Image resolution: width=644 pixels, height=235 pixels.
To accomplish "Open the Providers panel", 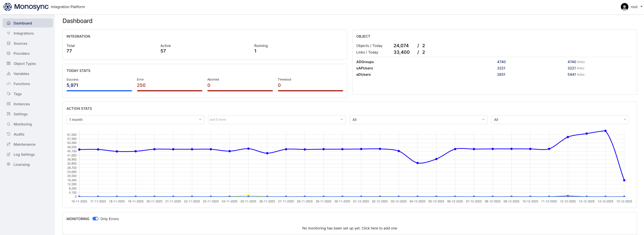I will pyautogui.click(x=21, y=53).
